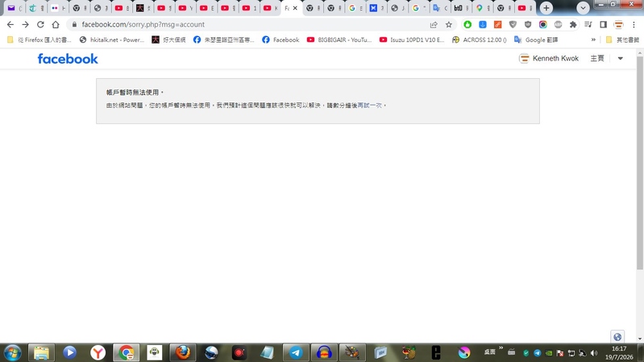This screenshot has width=644, height=362.
Task: Open the BIGBIGAIR YouTube bookmark
Action: click(339, 40)
